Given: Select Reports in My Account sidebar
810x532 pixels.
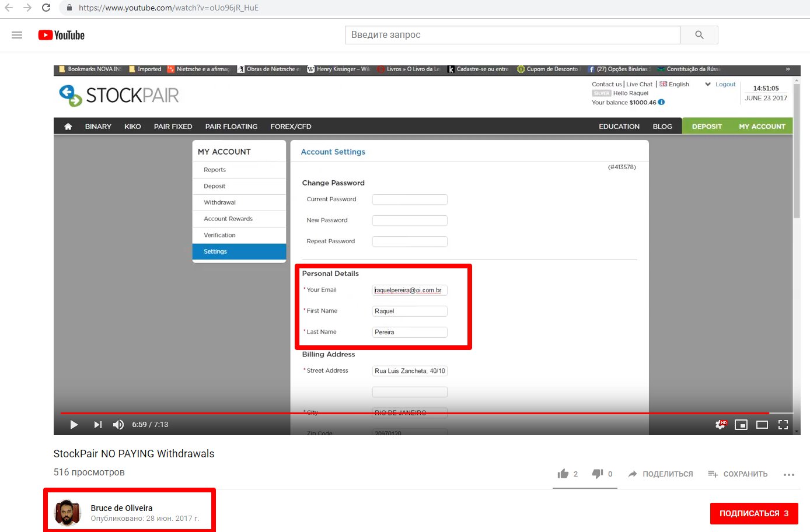Looking at the screenshot, I should 239,170.
